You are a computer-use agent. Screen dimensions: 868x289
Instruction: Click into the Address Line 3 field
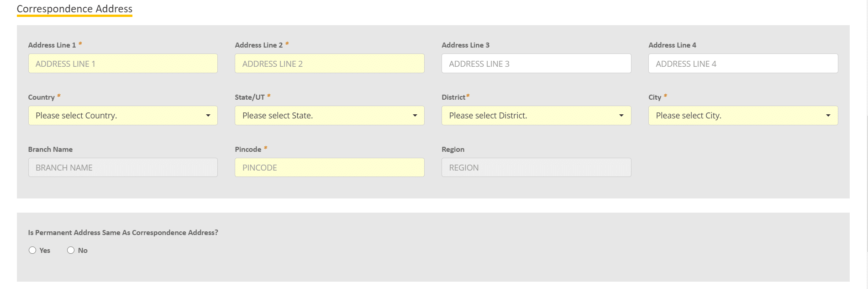tap(536, 64)
